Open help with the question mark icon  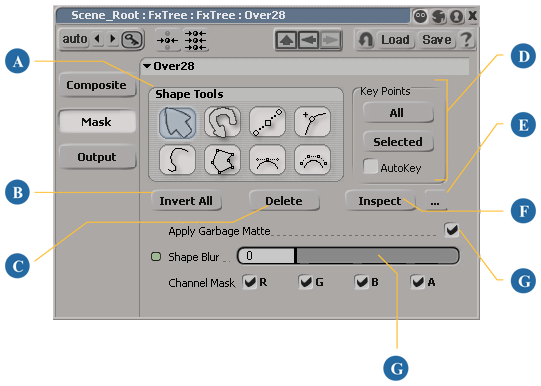click(x=466, y=39)
